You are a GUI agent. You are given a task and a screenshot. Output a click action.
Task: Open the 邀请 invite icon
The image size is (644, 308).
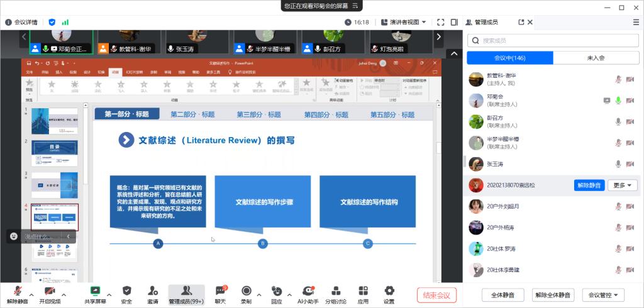(x=153, y=291)
